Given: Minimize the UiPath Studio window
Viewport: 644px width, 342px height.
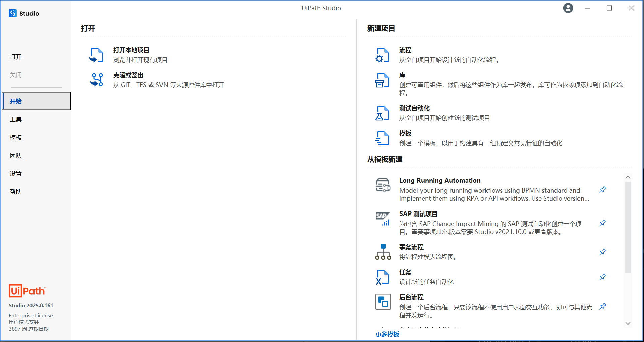Looking at the screenshot, I should pyautogui.click(x=587, y=8).
